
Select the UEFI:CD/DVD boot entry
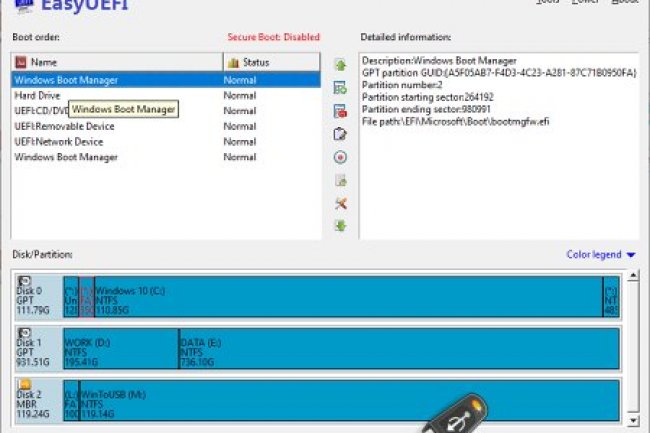41,111
